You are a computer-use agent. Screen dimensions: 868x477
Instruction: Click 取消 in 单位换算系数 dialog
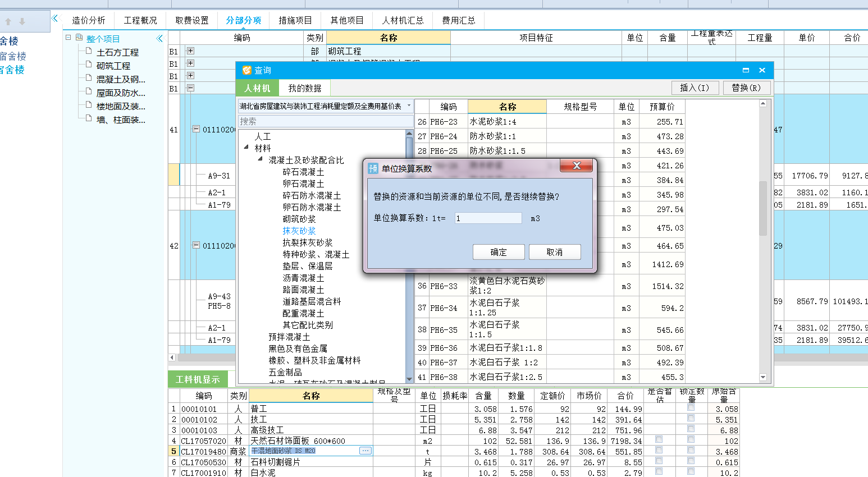tap(555, 252)
